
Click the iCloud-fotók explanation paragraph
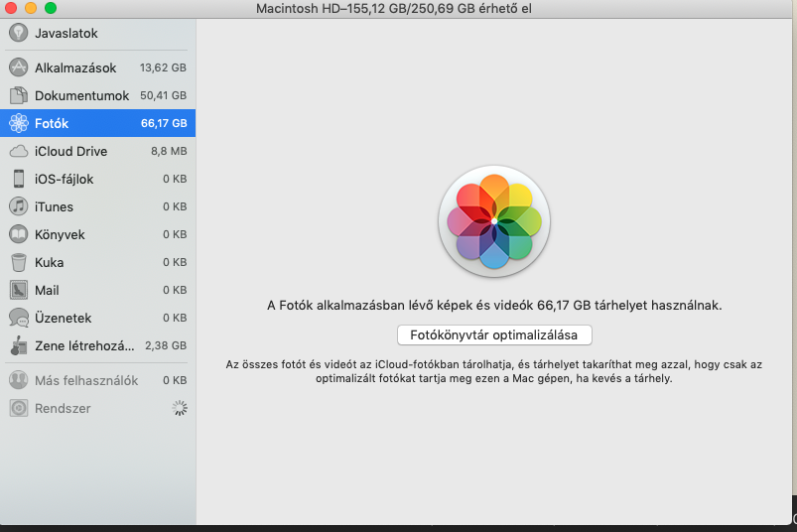click(x=494, y=371)
